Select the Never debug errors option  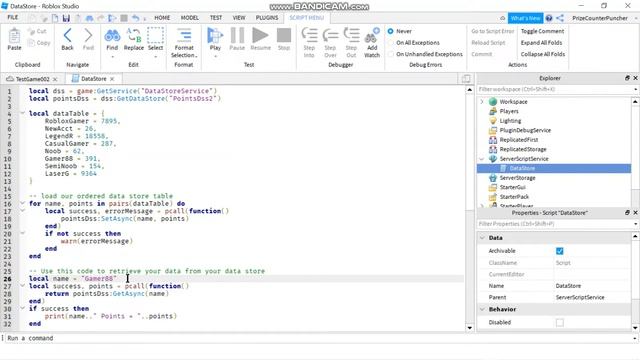(x=391, y=31)
